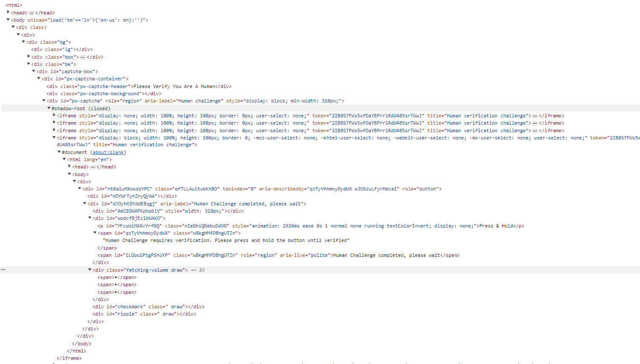This screenshot has height=364, width=640.
Task: Click the ellipsis on the first hidden iframe
Action: [x=535, y=115]
